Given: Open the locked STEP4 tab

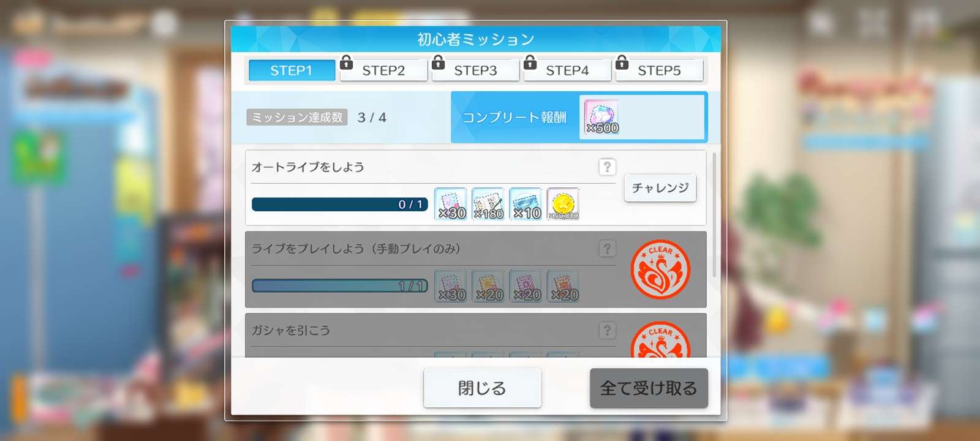Looking at the screenshot, I should coord(567,70).
